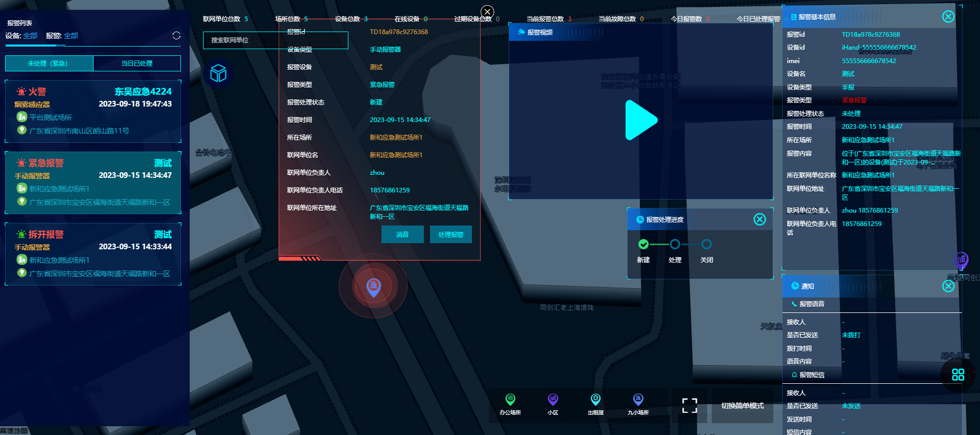The width and height of the screenshot is (980, 435).
Task: Select the 关闭 progress step
Action: 707,244
